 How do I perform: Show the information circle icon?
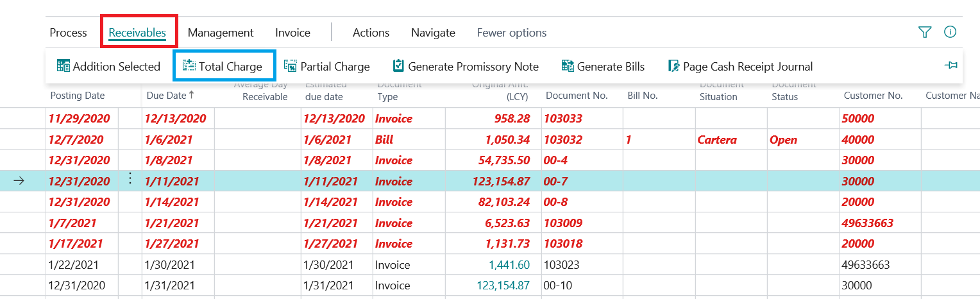point(950,32)
